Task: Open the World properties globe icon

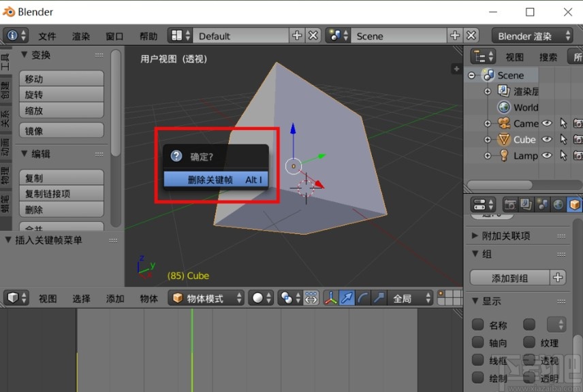Action: (x=558, y=204)
